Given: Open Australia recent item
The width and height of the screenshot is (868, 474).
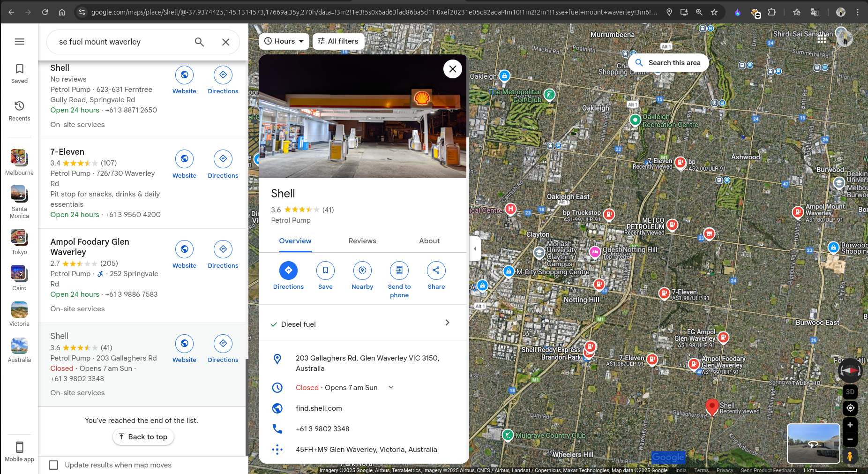Looking at the screenshot, I should tap(19, 350).
